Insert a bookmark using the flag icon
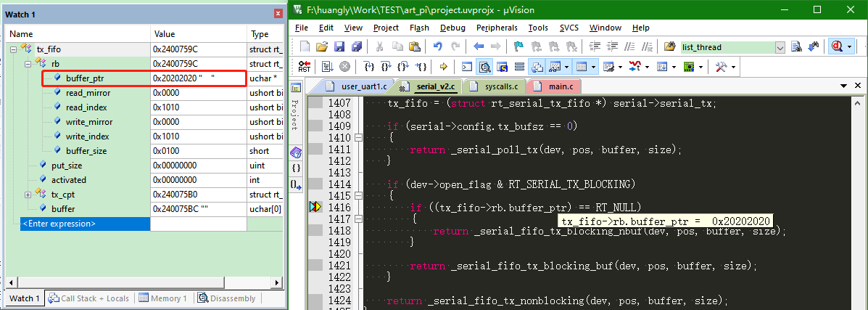The image size is (868, 310). coord(518,46)
